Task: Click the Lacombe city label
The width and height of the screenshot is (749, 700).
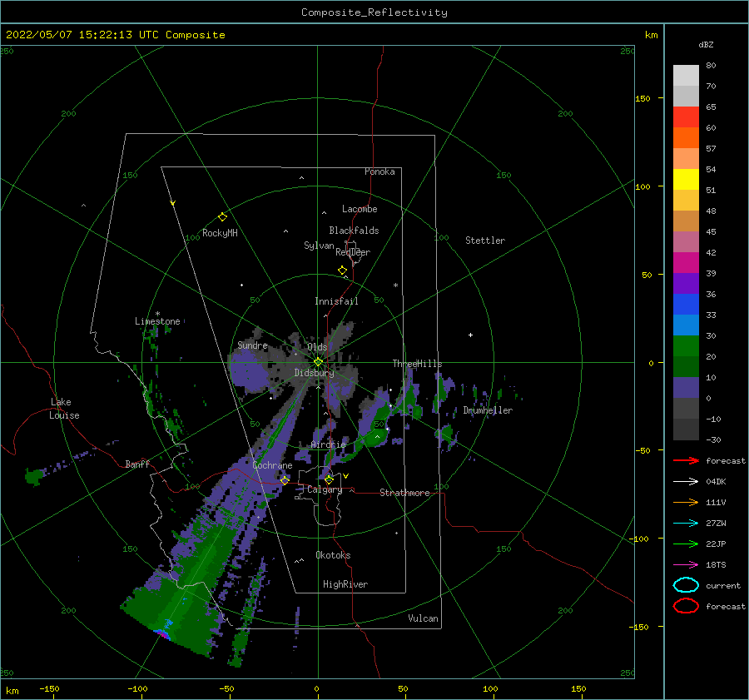Action: tap(360, 209)
